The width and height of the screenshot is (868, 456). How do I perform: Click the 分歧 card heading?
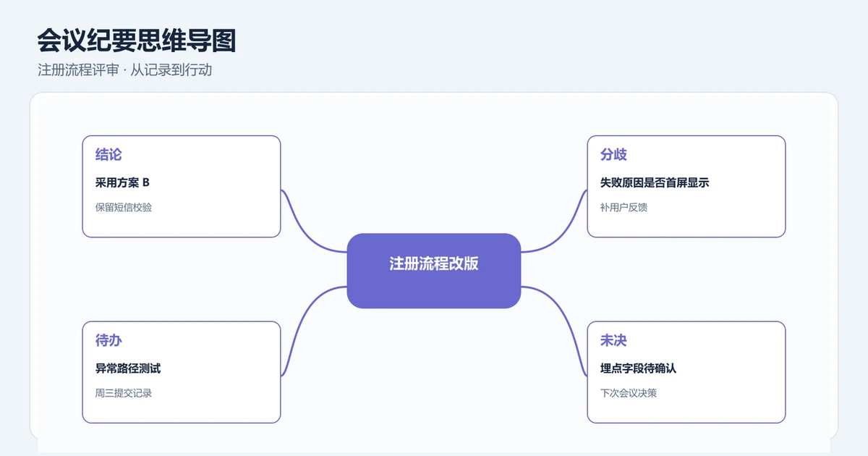(x=613, y=154)
